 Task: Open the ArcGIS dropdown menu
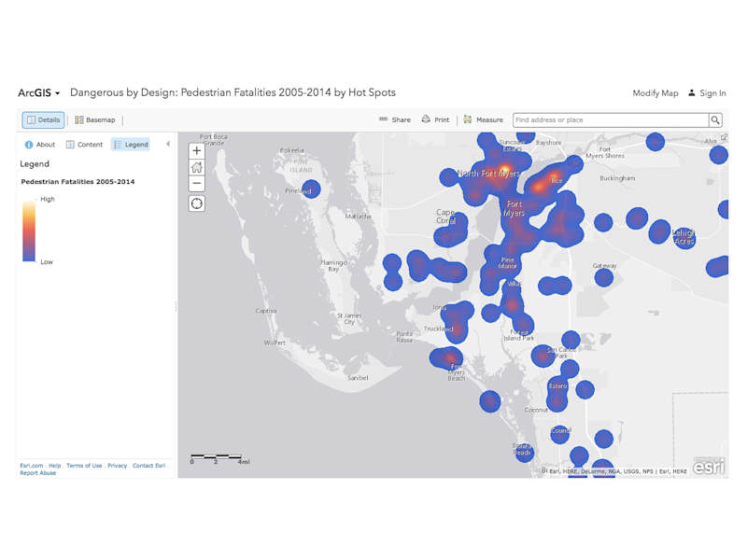click(x=39, y=93)
